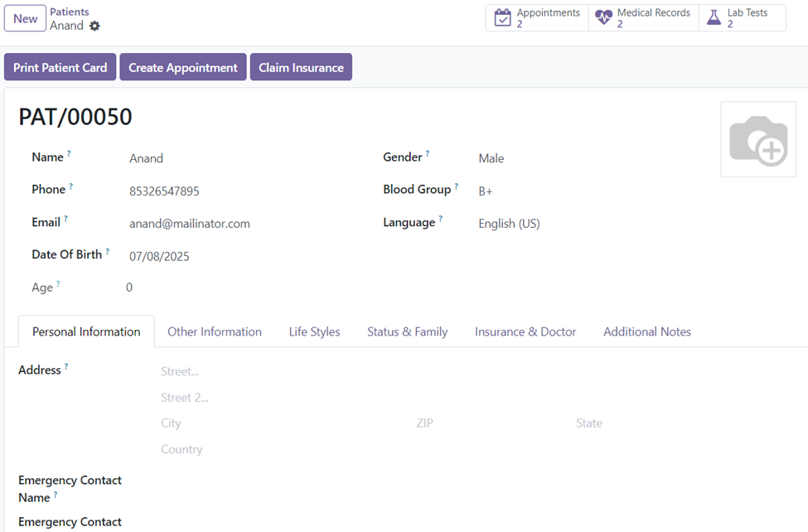Image resolution: width=808 pixels, height=532 pixels.
Task: Open the Additional Notes tab
Action: (x=646, y=331)
